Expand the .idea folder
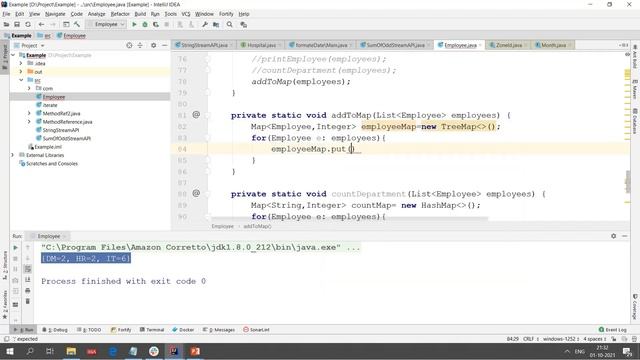Screen dimensions: 640x360 point(21,63)
